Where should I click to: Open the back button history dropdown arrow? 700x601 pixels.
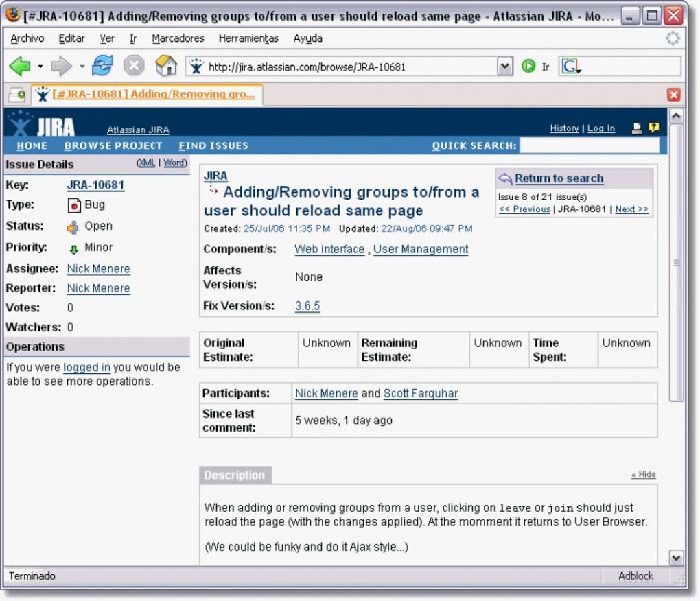(x=40, y=67)
